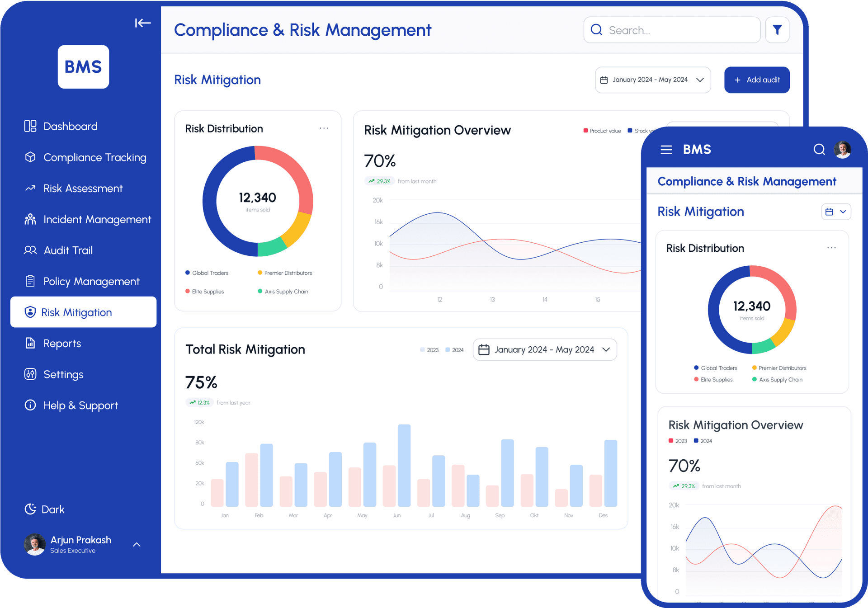Go to Incident Management

click(97, 219)
